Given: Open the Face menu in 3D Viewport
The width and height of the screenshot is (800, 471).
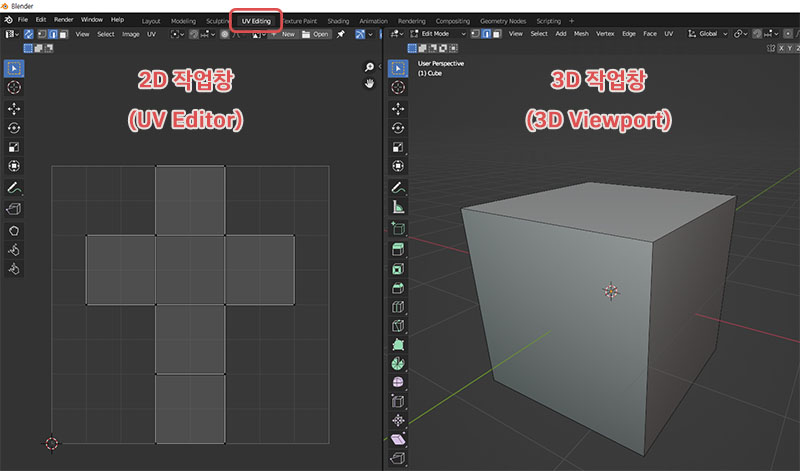Looking at the screenshot, I should [x=650, y=34].
